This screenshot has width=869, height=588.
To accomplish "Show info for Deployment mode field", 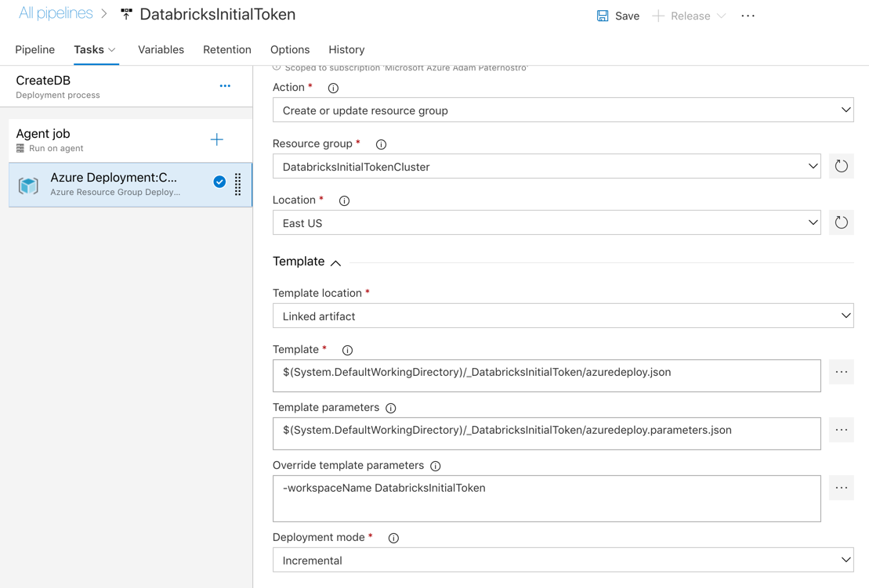I will click(x=393, y=538).
